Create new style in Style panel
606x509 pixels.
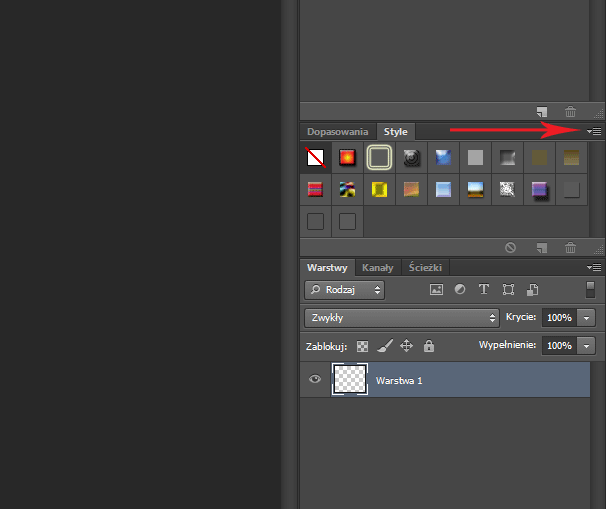542,248
